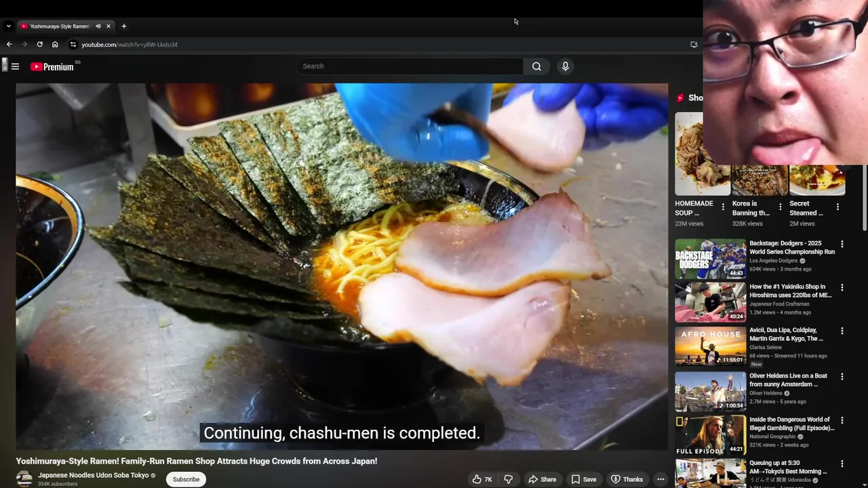Go to the Clarisa Selene channel name

pyautogui.click(x=766, y=348)
